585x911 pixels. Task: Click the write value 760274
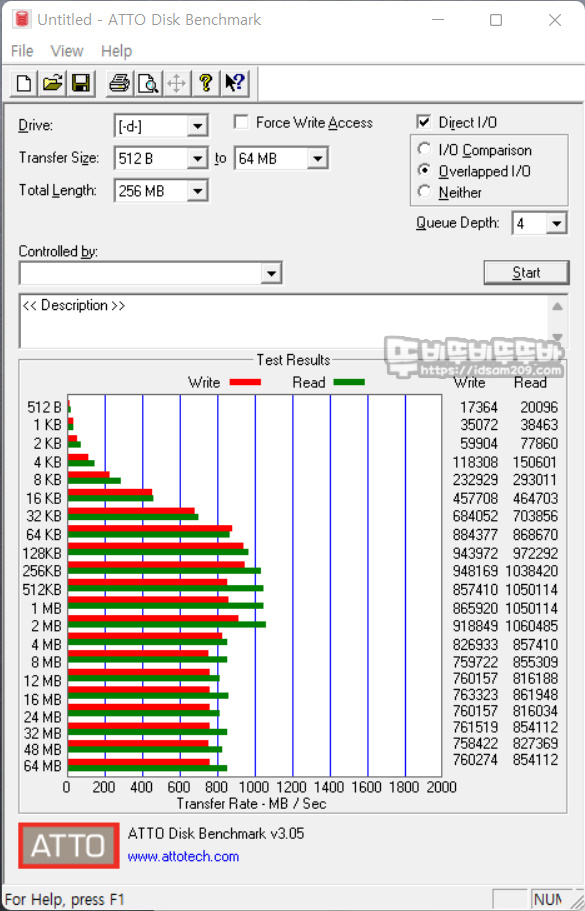475,759
